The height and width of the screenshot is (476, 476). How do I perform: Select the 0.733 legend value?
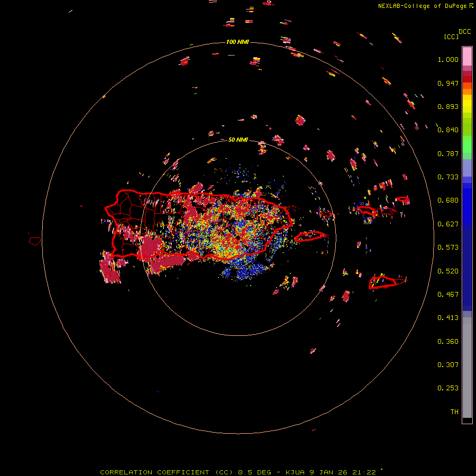click(x=448, y=177)
